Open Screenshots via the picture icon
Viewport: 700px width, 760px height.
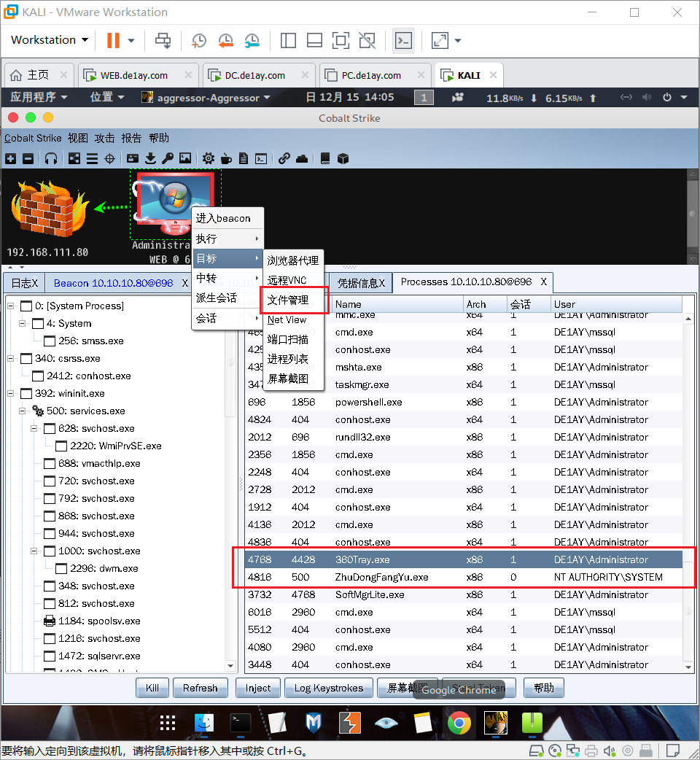[x=185, y=158]
